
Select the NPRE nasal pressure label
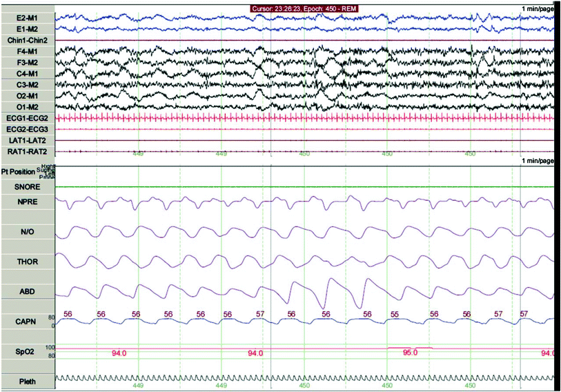(x=27, y=202)
